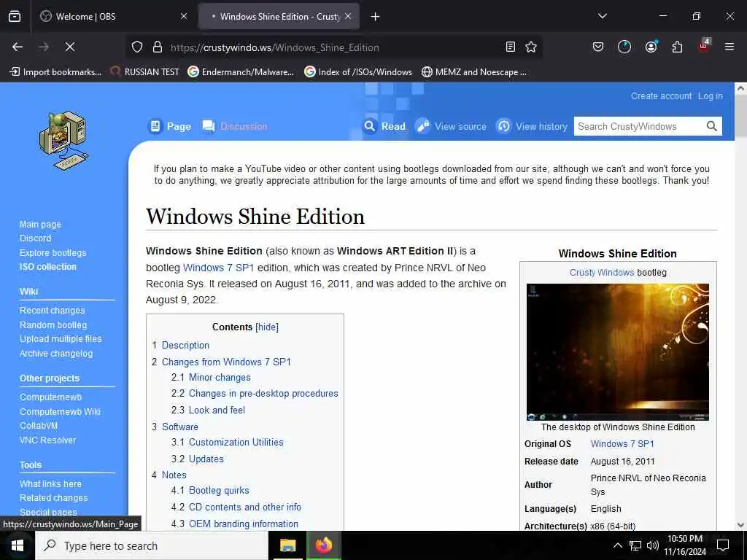Screen dimensions: 747x560
Task: Jump to 2.3 Look and feel
Action: click(x=217, y=410)
